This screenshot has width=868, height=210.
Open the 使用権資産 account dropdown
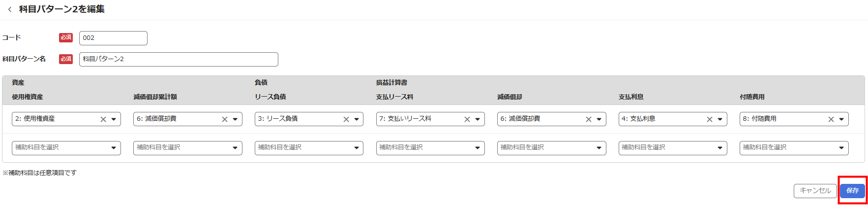point(114,119)
